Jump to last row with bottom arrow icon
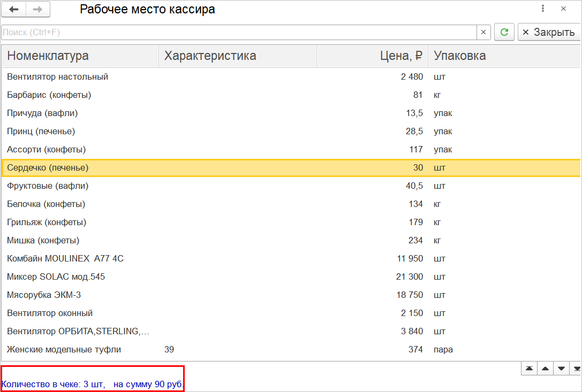The height and width of the screenshot is (392, 582). (x=576, y=368)
